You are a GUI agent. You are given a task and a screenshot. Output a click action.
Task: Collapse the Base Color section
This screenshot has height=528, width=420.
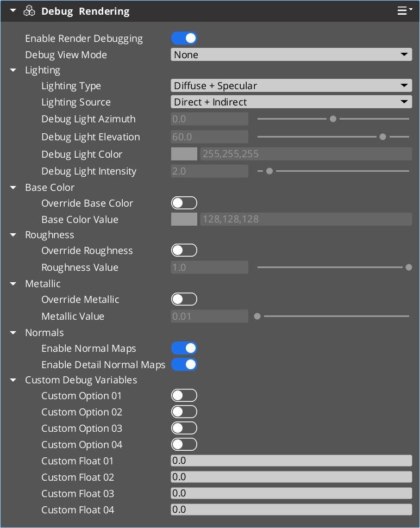click(13, 188)
